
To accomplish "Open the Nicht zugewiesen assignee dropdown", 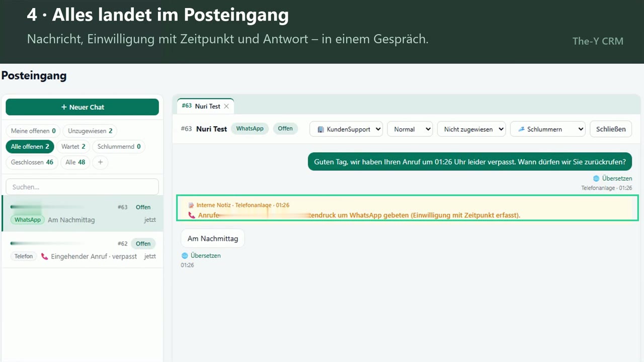I will coord(471,129).
